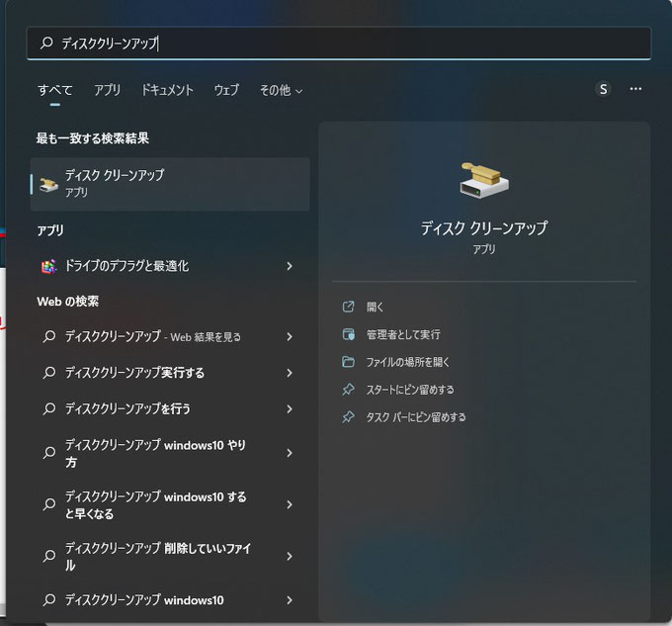672x626 pixels.
Task: Expand ドライブのデフラグと最適化 chevron
Action: [290, 266]
